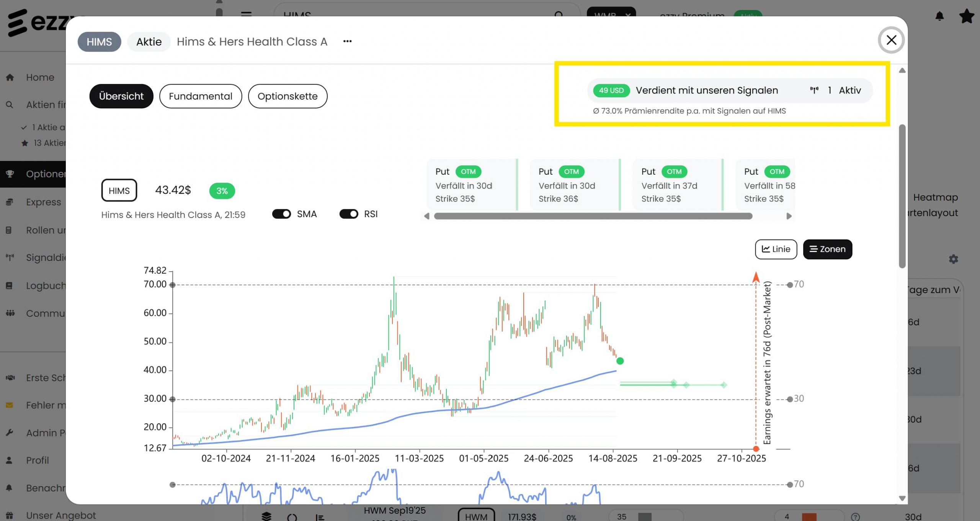This screenshot has width=980, height=521.
Task: Click the orange earnings marker dot on axis
Action: coord(756,449)
